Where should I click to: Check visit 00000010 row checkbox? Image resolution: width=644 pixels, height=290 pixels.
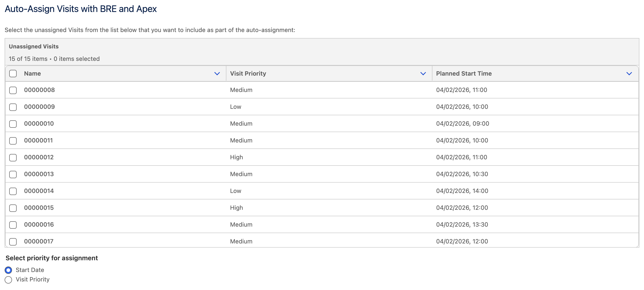[13, 124]
